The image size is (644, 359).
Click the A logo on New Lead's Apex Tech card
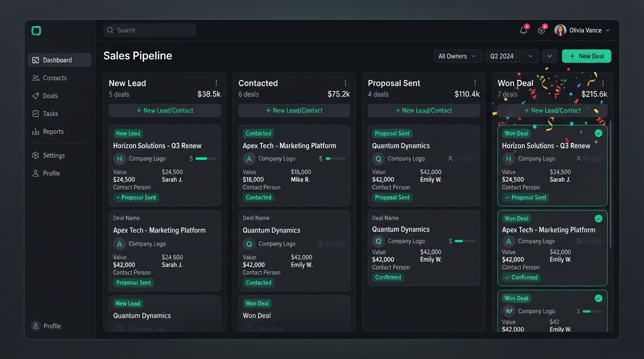pos(119,244)
